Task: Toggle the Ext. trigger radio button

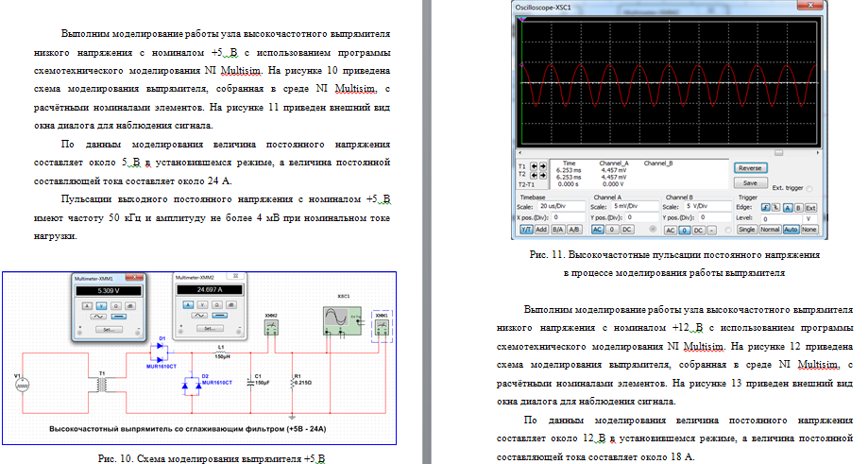Action: pos(811,187)
